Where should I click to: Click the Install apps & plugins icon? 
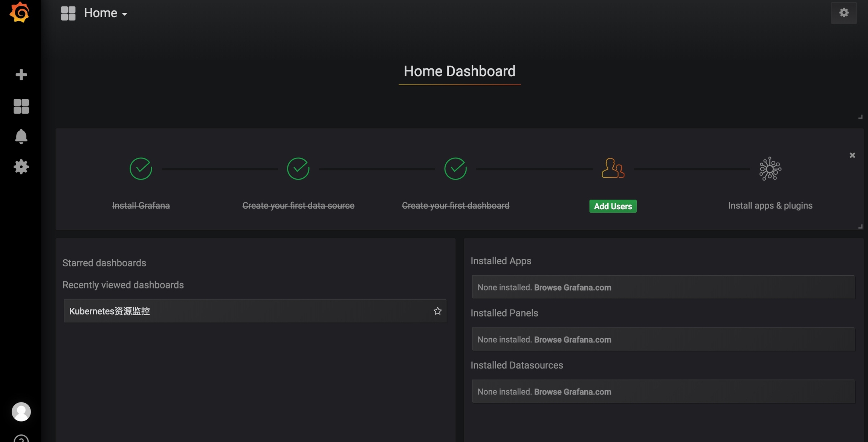(770, 169)
